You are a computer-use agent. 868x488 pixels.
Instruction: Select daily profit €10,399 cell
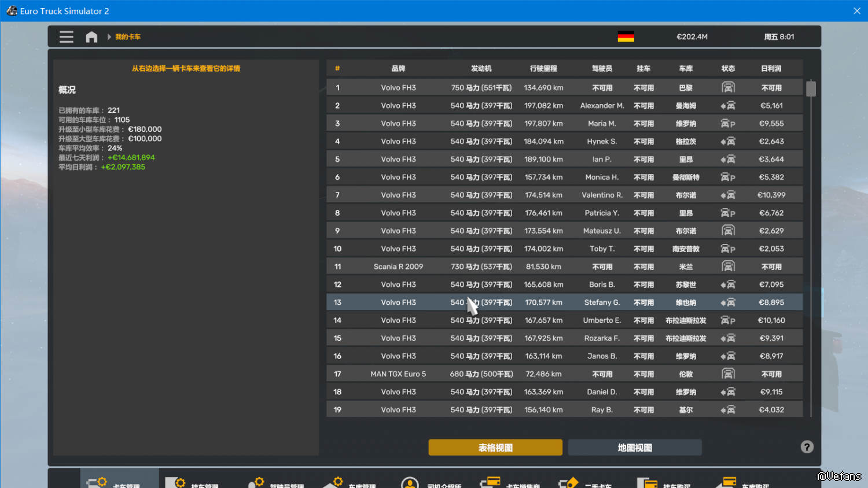point(771,195)
